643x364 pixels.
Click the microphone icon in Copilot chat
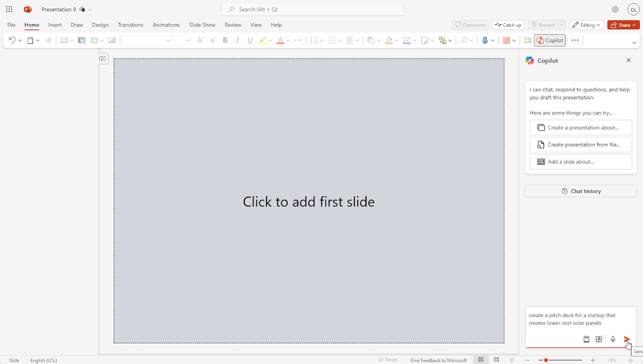click(613, 339)
